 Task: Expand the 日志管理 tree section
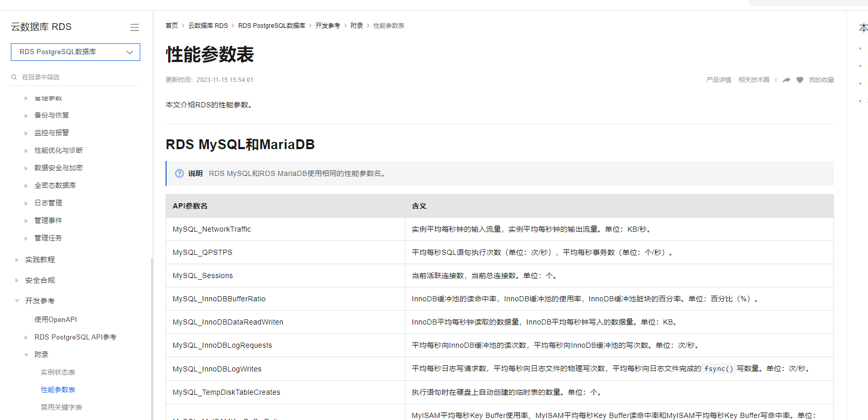tap(26, 203)
